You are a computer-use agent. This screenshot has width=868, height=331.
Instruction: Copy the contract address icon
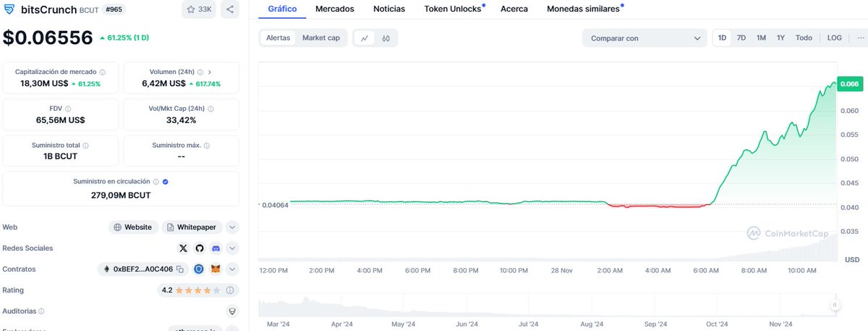[180, 269]
